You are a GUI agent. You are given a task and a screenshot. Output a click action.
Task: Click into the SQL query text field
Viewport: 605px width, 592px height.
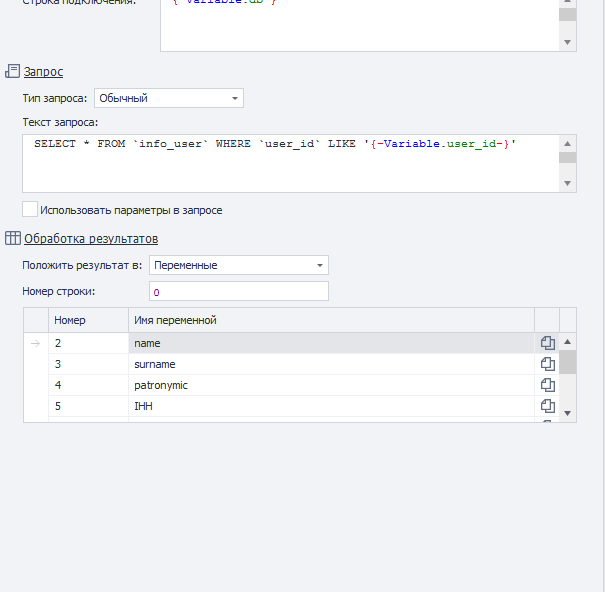click(x=290, y=165)
